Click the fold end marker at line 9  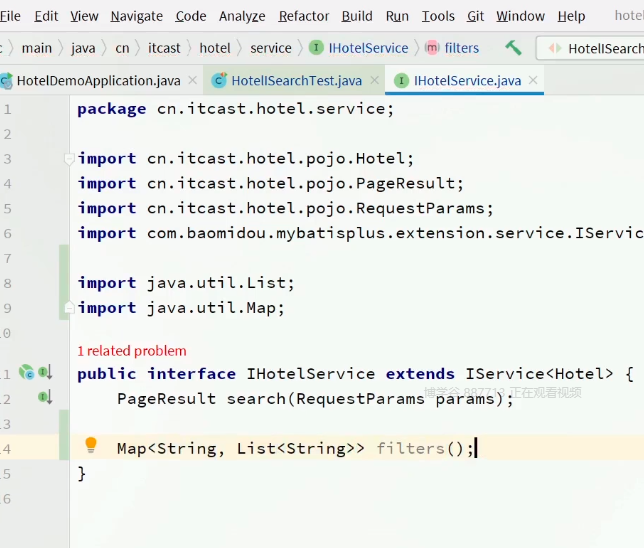point(69,308)
